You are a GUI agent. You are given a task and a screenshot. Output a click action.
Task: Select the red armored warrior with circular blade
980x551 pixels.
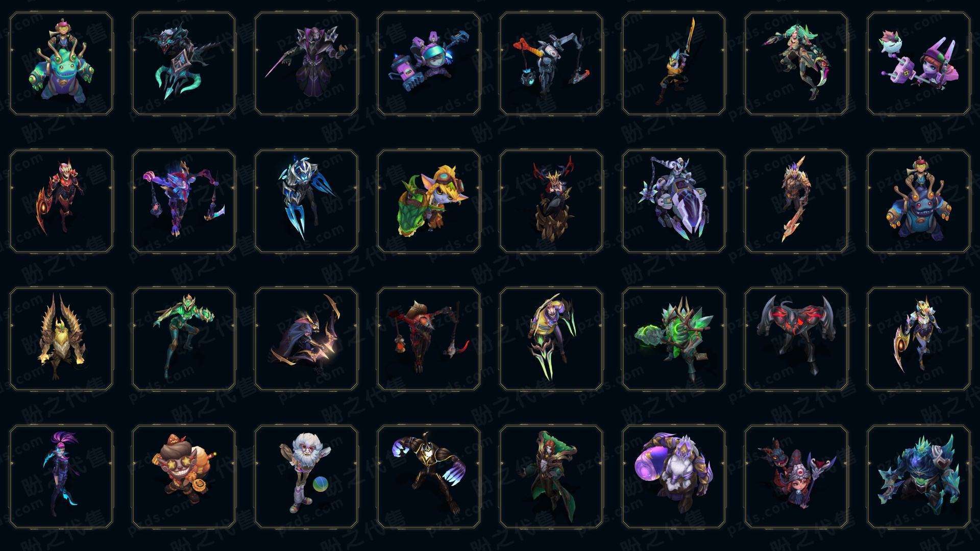coord(61,201)
